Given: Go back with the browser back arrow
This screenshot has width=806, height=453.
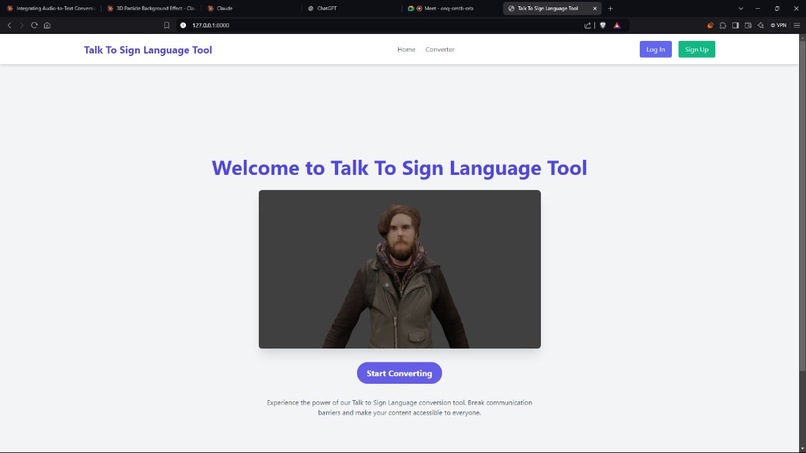Looking at the screenshot, I should coord(9,25).
